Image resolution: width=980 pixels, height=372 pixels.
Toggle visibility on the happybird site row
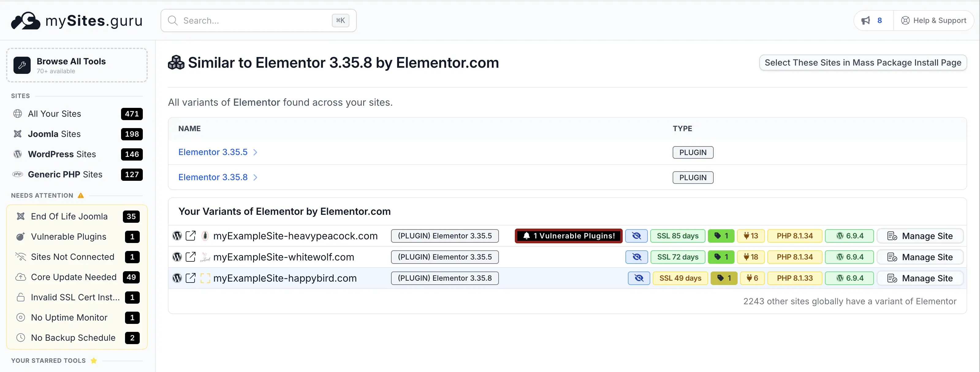pos(639,278)
